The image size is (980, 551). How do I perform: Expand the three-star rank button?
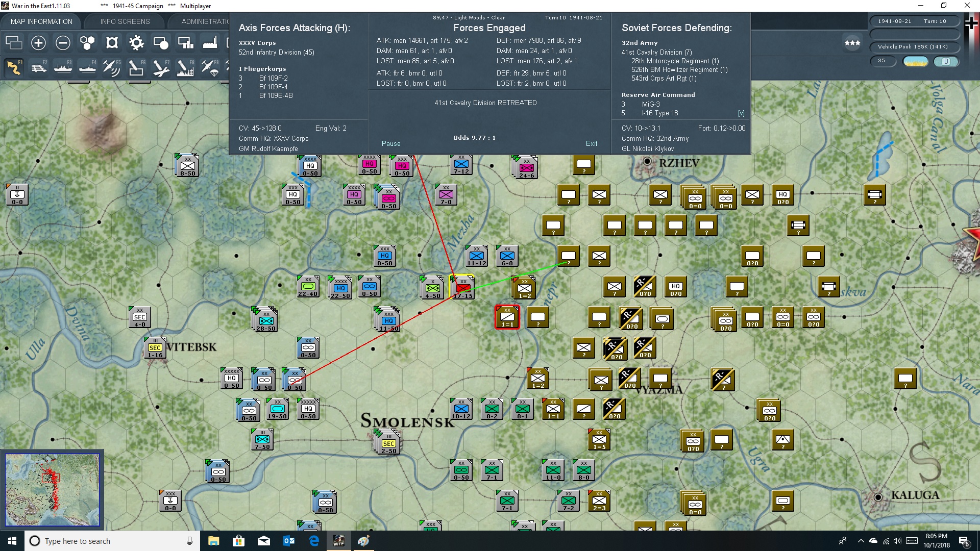pyautogui.click(x=852, y=43)
